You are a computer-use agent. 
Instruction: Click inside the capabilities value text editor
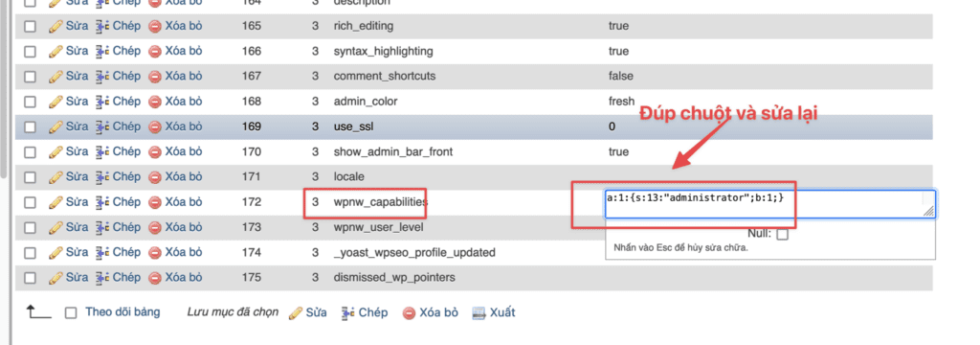770,204
